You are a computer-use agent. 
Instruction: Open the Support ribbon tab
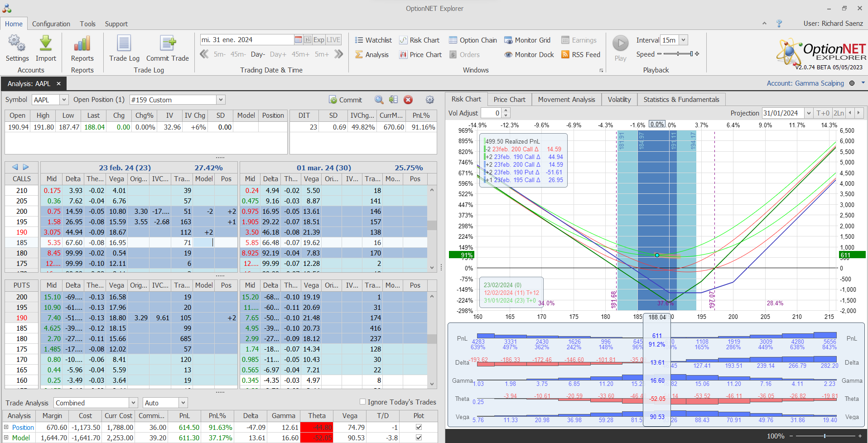pos(116,24)
